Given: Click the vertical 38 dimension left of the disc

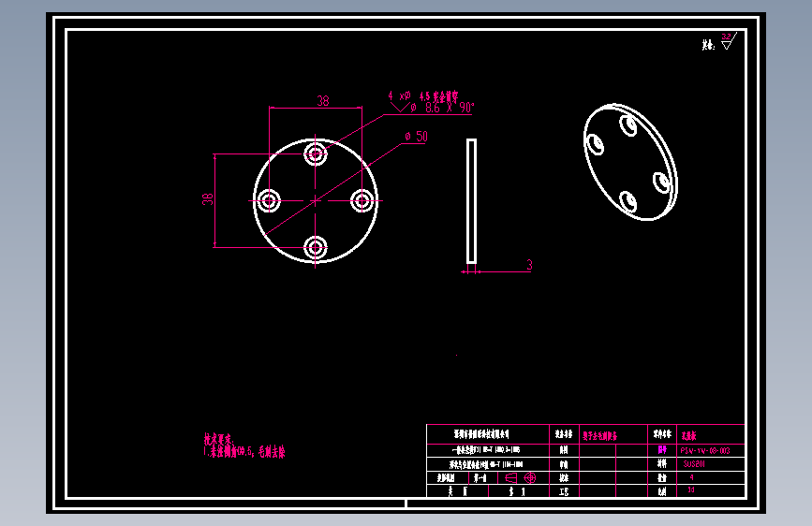Looking at the screenshot, I should pyautogui.click(x=208, y=199).
